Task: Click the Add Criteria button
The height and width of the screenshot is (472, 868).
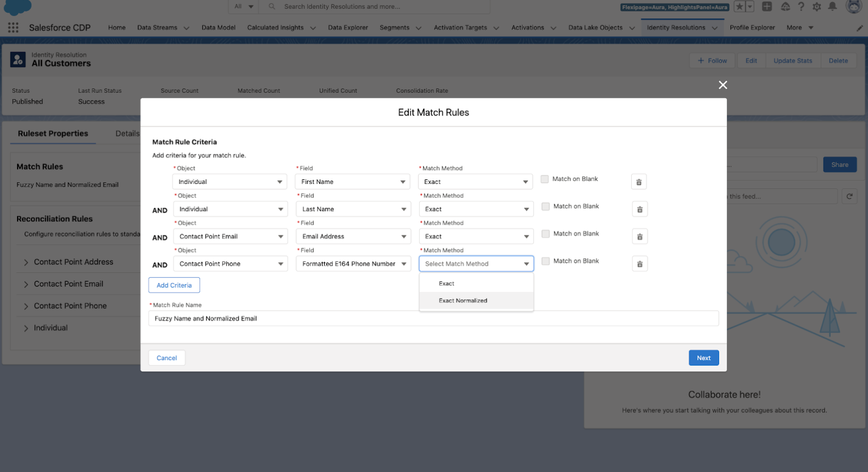Action: 174,285
